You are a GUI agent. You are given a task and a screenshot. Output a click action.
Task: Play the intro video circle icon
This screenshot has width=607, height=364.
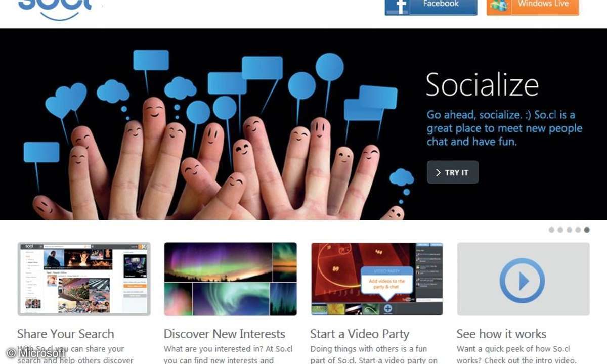pos(522,280)
